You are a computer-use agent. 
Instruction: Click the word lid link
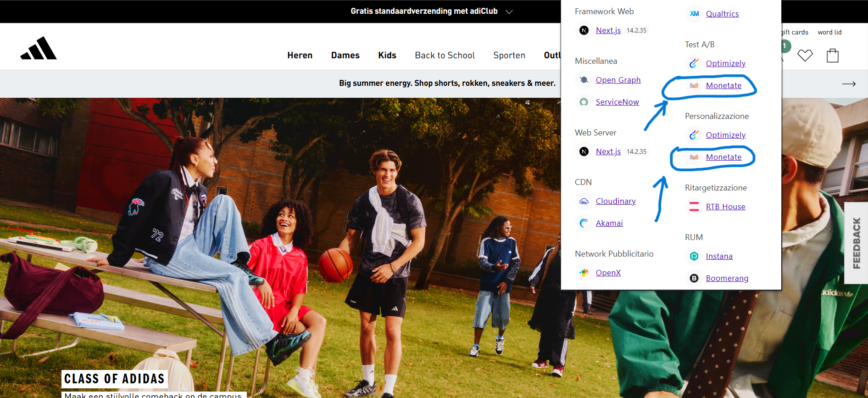coord(829,32)
